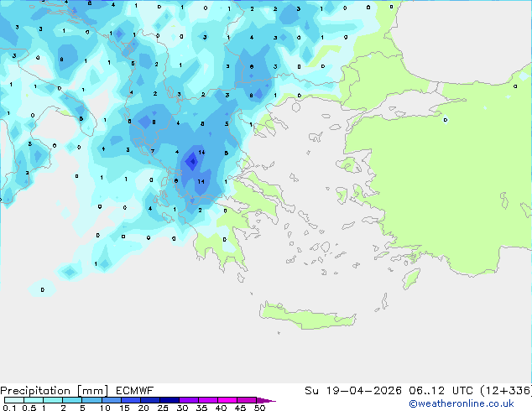Screen dimensions: 532x411
Task: Click the 5–10 mm legend swatch
Action: point(91,400)
